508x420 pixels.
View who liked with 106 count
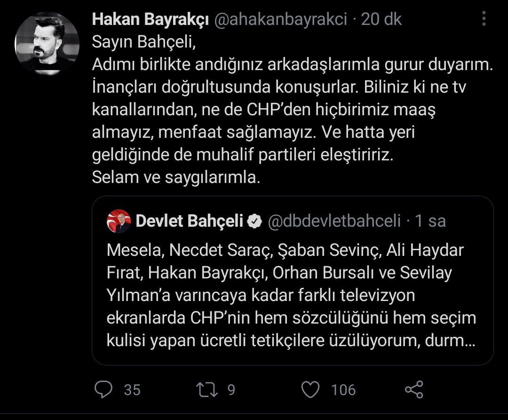click(343, 390)
